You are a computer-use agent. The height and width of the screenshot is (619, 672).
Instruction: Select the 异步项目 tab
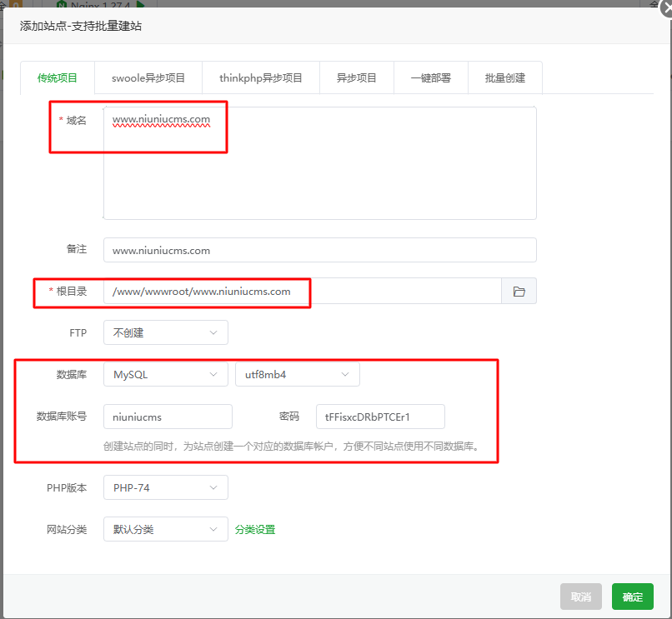357,78
